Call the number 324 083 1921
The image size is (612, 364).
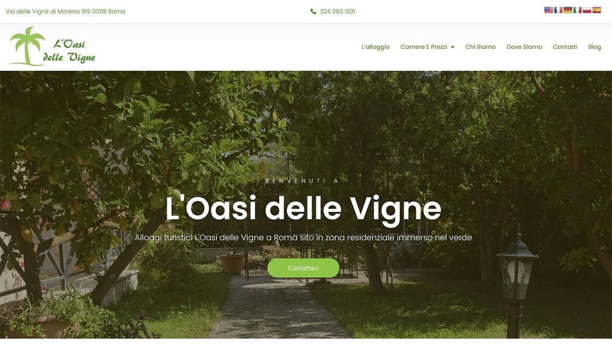(x=337, y=11)
